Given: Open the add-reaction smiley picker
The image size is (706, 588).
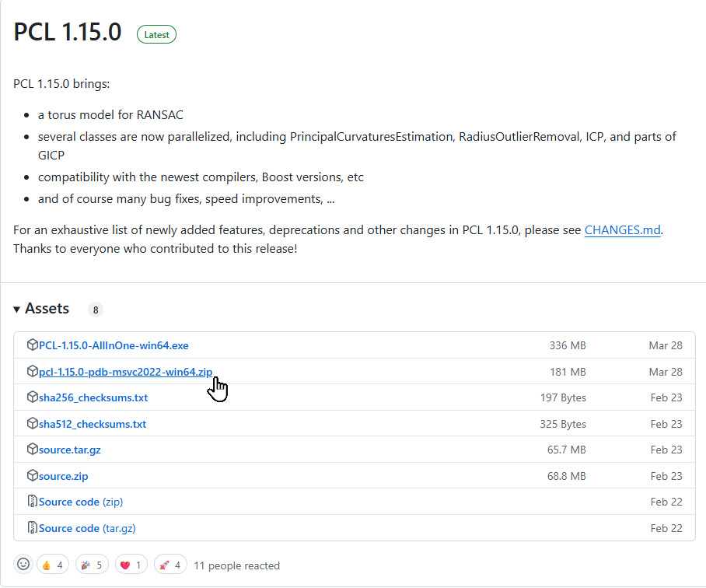Looking at the screenshot, I should (x=23, y=564).
